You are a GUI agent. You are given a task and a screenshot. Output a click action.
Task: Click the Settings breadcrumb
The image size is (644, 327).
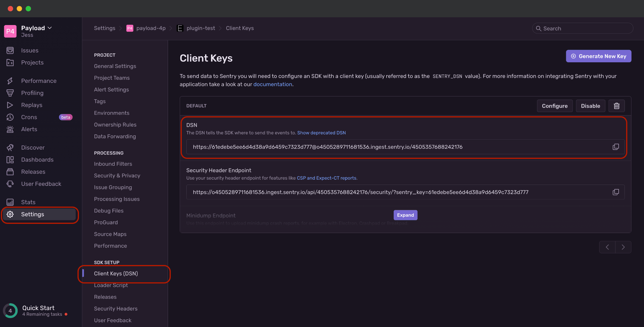(105, 28)
